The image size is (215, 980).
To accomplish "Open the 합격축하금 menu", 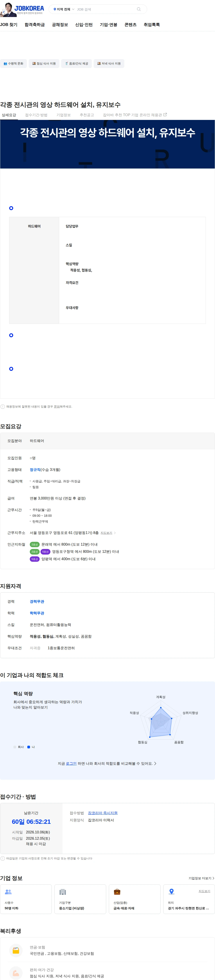I will tap(35, 25).
